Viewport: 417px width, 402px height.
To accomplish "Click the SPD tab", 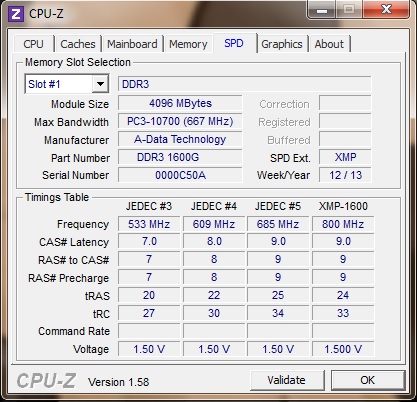I will 234,43.
